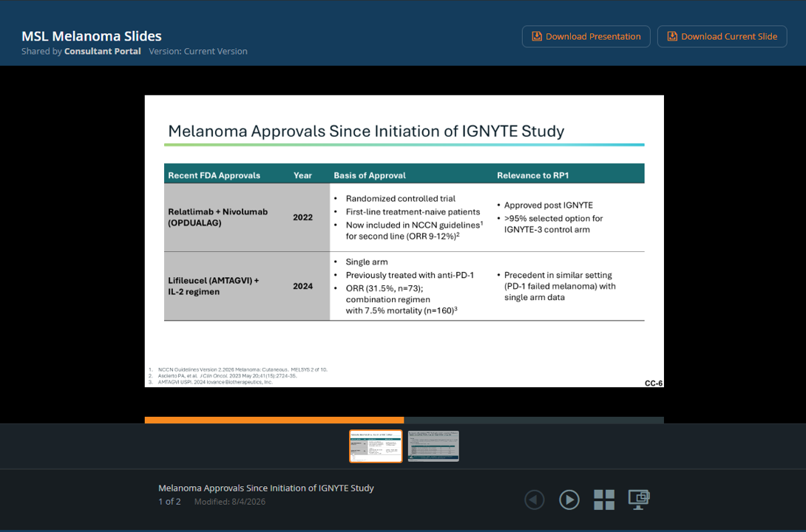Image resolution: width=806 pixels, height=532 pixels.
Task: Click the 'Approved post IGNYTE' bullet
Action: pos(549,205)
